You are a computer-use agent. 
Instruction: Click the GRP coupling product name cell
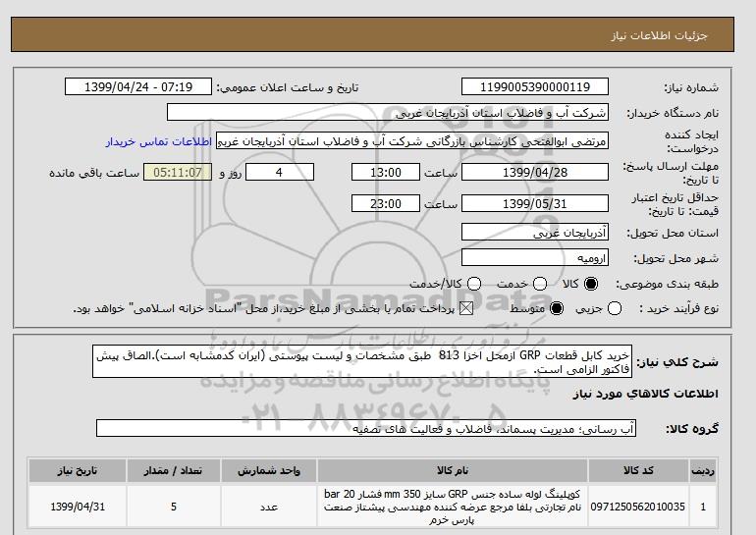tap(453, 508)
